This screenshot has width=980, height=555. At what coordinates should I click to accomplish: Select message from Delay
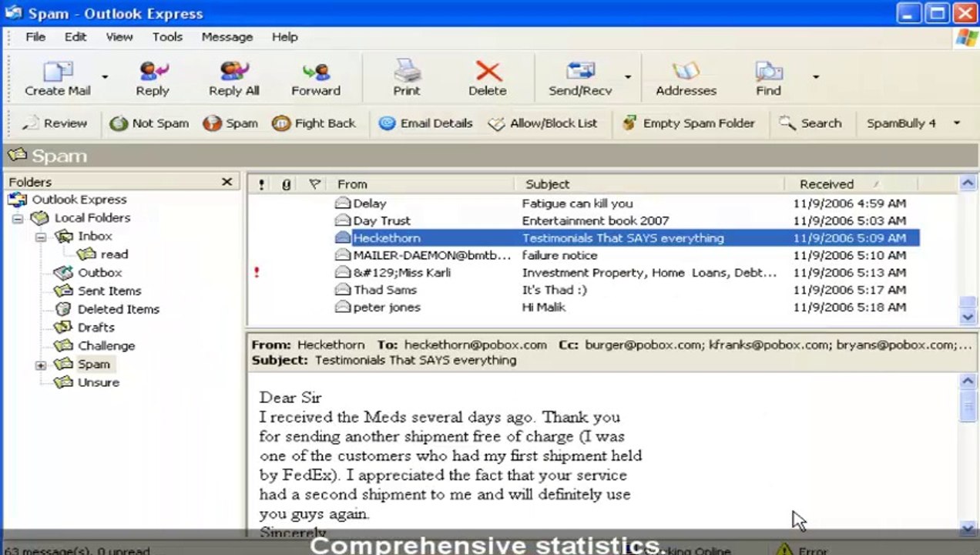coord(583,203)
